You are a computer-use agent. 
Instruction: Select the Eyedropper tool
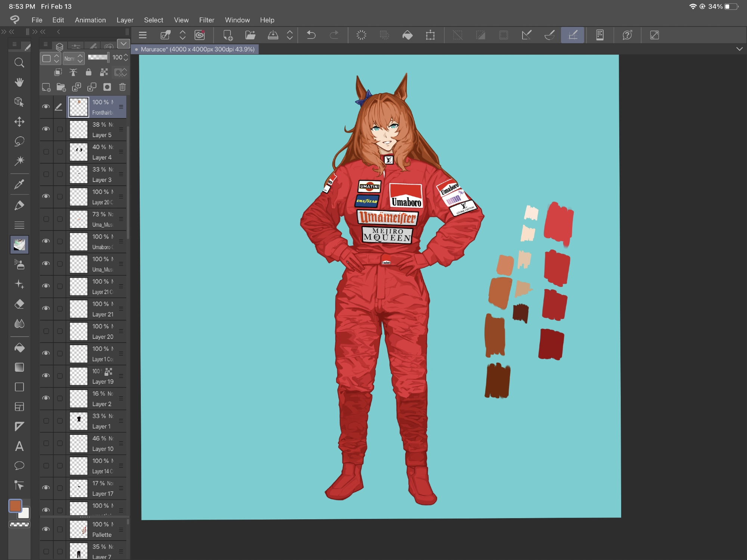click(19, 184)
